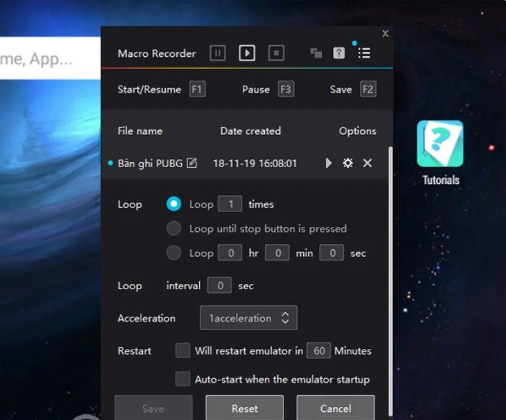Open the Tutorials desktop app icon

tap(440, 144)
